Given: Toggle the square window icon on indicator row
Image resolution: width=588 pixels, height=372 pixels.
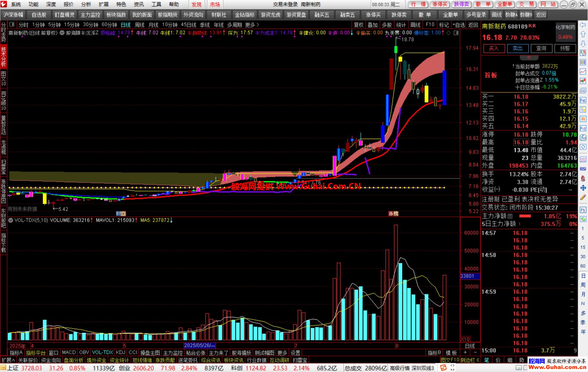Looking at the screenshot, I should [x=456, y=33].
